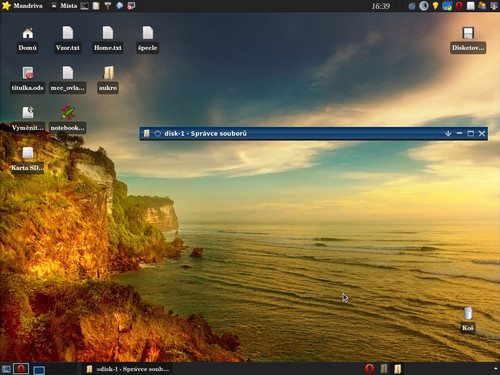Open window menu icon on disk-1 title bar
Screen dimensions: 500x375
[x=146, y=134]
